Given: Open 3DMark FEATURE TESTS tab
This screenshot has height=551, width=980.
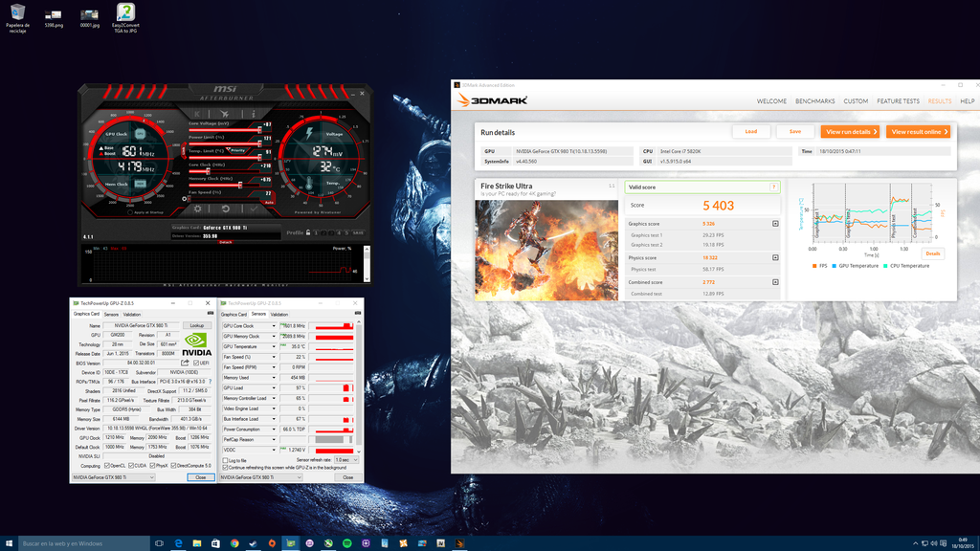Looking at the screenshot, I should [898, 101].
